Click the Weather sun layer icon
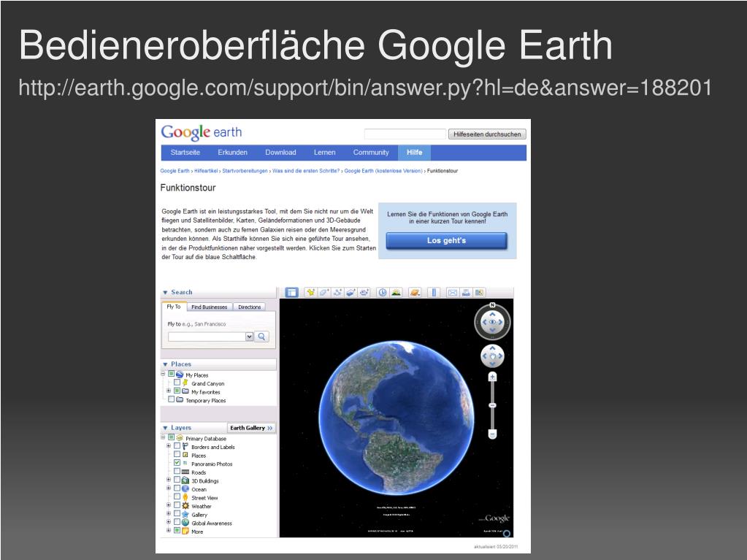Image resolution: width=747 pixels, height=560 pixels. pos(185,506)
